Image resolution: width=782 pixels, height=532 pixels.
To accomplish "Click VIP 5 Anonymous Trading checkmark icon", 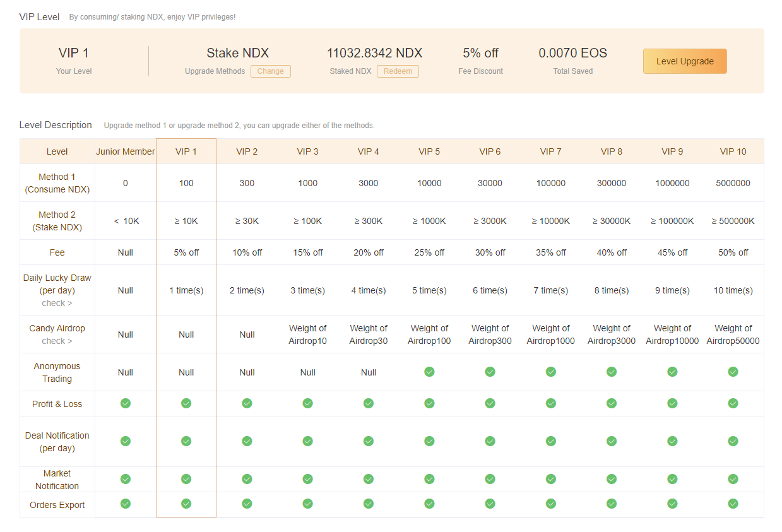I will 429,372.
